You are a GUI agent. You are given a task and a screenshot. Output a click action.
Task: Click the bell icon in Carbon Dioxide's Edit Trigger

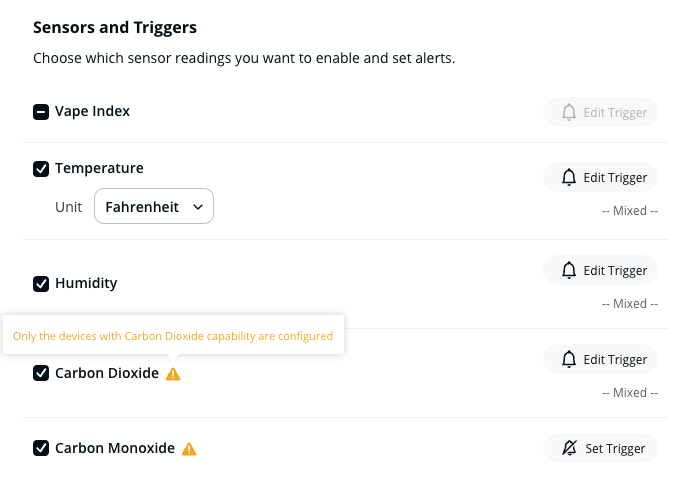tap(569, 360)
